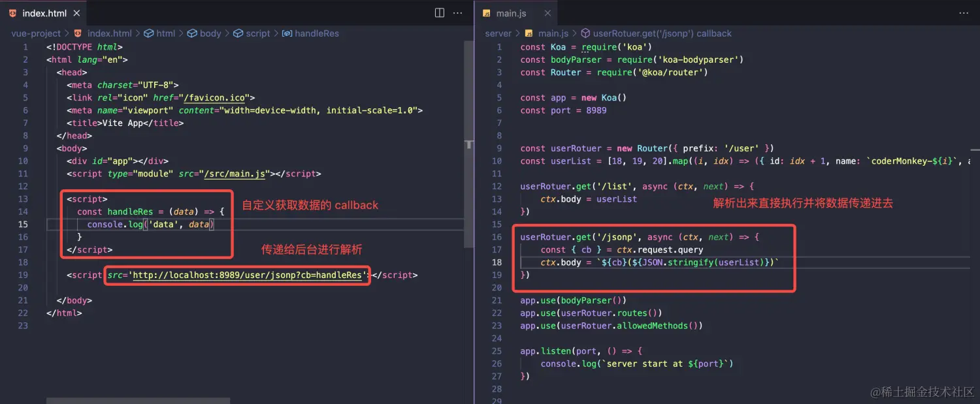Click 'console.log(`server start at' line
980x404 pixels.
pos(637,364)
